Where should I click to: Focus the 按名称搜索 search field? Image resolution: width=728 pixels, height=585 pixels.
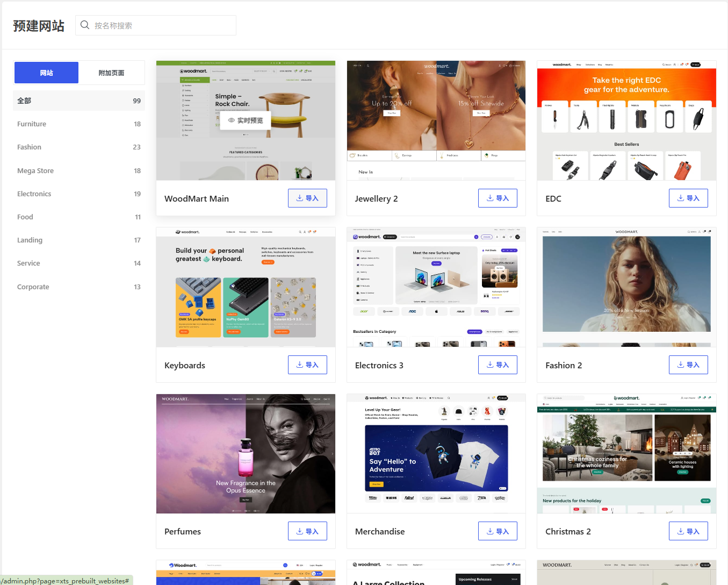tap(156, 25)
